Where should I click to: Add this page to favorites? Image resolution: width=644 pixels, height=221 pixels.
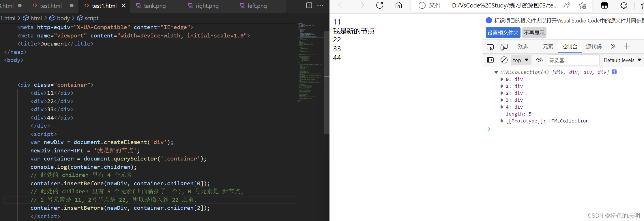[582, 5]
